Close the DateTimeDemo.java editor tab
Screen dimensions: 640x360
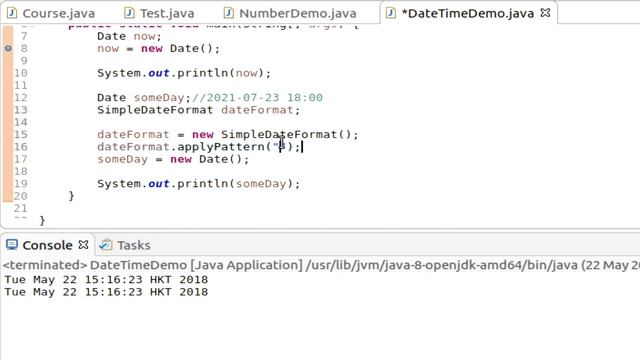click(x=545, y=13)
